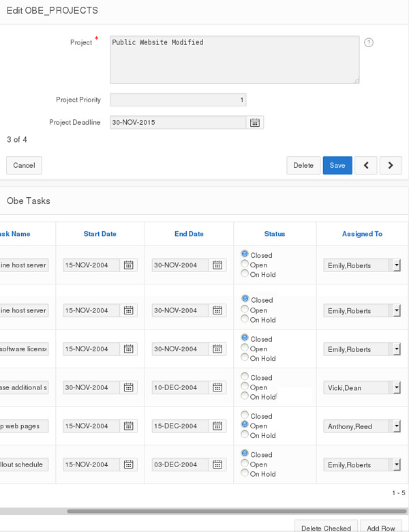This screenshot has width=409, height=532.
Task: Open the Project Deadline calendar picker
Action: (255, 123)
